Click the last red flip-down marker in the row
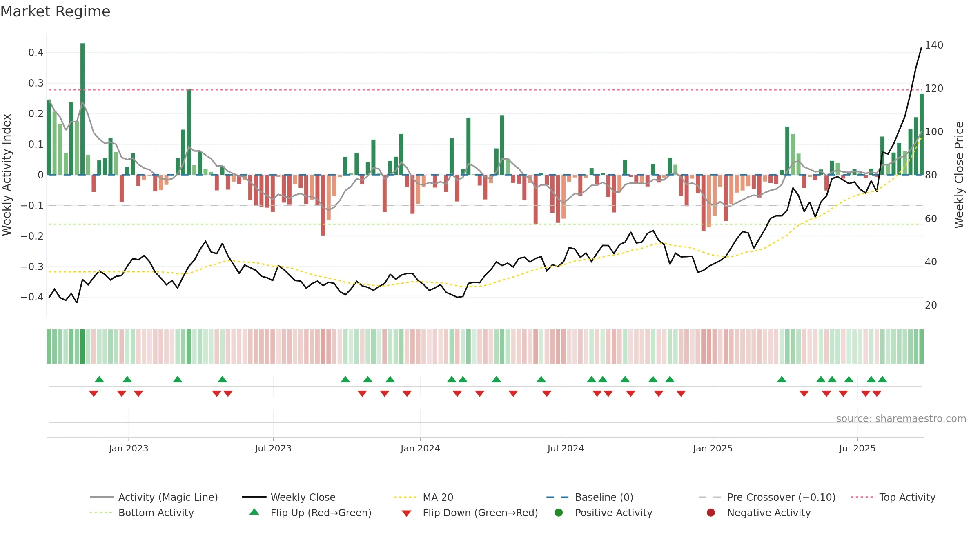980x551 pixels. [x=877, y=393]
